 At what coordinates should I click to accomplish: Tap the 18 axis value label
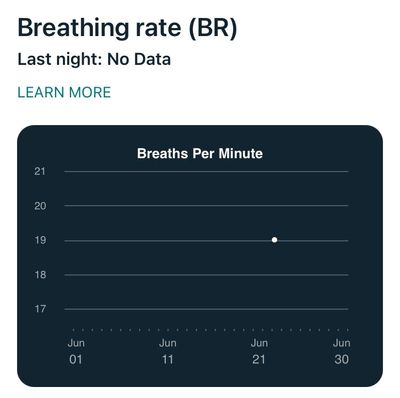tap(40, 275)
